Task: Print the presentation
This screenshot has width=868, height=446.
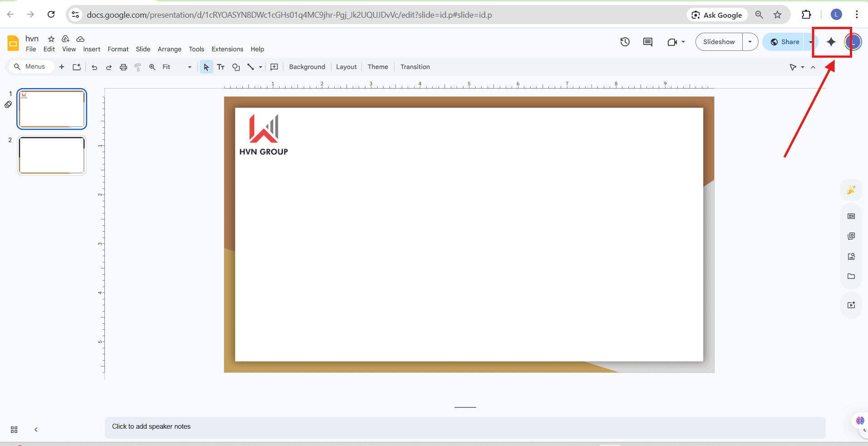Action: click(x=123, y=67)
